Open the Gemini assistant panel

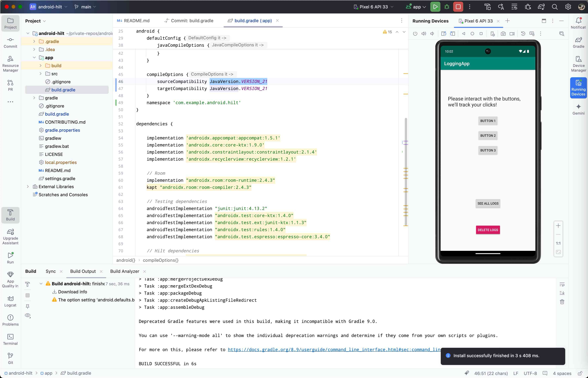click(578, 109)
